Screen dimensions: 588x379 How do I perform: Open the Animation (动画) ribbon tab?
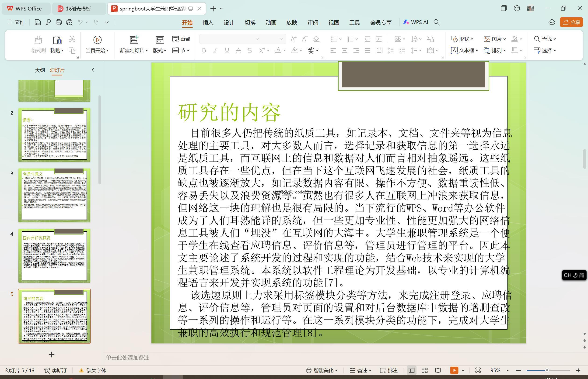pyautogui.click(x=271, y=23)
